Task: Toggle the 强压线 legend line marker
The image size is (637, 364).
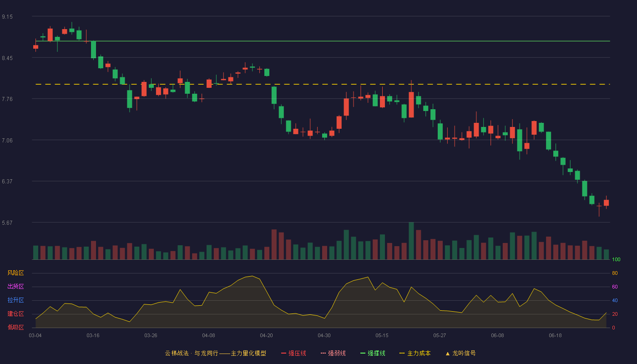Action: click(x=284, y=353)
